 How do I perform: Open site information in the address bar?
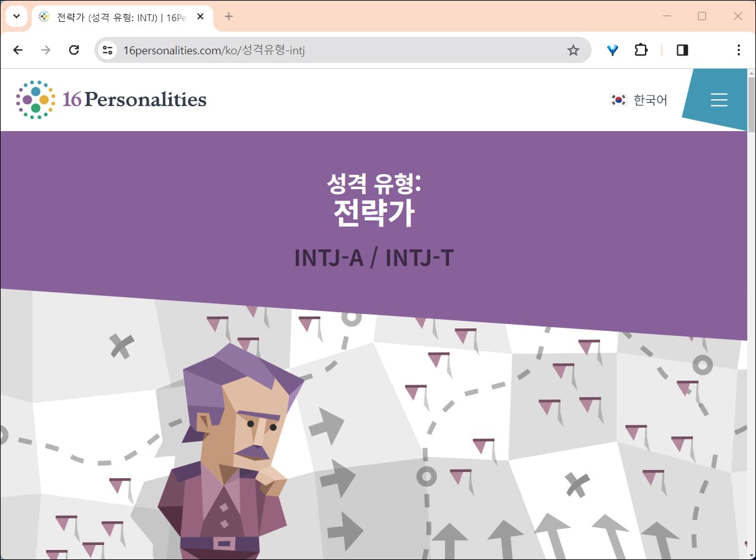coord(107,50)
